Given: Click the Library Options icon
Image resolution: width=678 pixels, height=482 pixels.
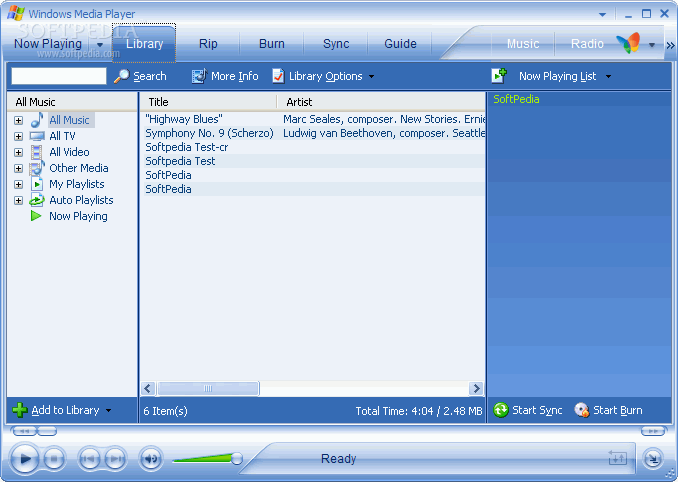Looking at the screenshot, I should [278, 76].
